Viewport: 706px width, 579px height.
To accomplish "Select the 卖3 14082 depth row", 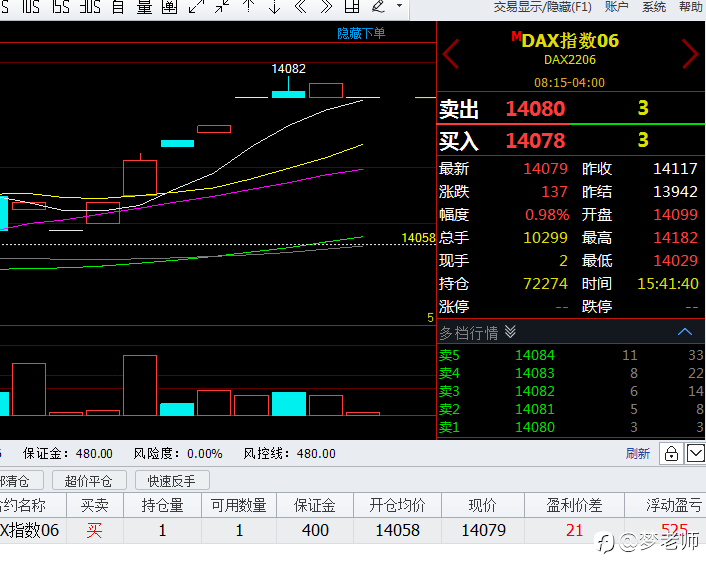I will pyautogui.click(x=571, y=391).
